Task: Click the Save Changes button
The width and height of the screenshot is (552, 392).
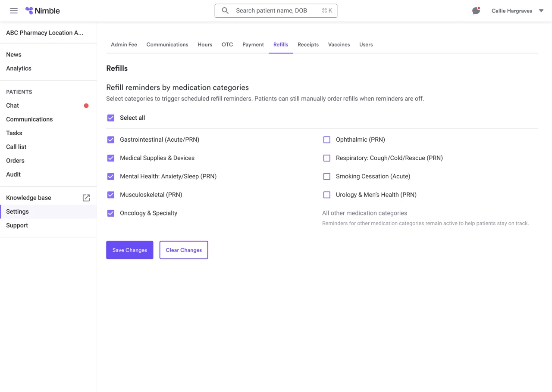Action: [130, 250]
